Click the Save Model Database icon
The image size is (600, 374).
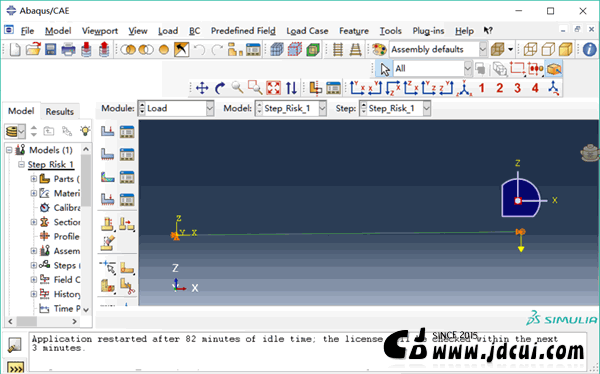click(x=51, y=49)
